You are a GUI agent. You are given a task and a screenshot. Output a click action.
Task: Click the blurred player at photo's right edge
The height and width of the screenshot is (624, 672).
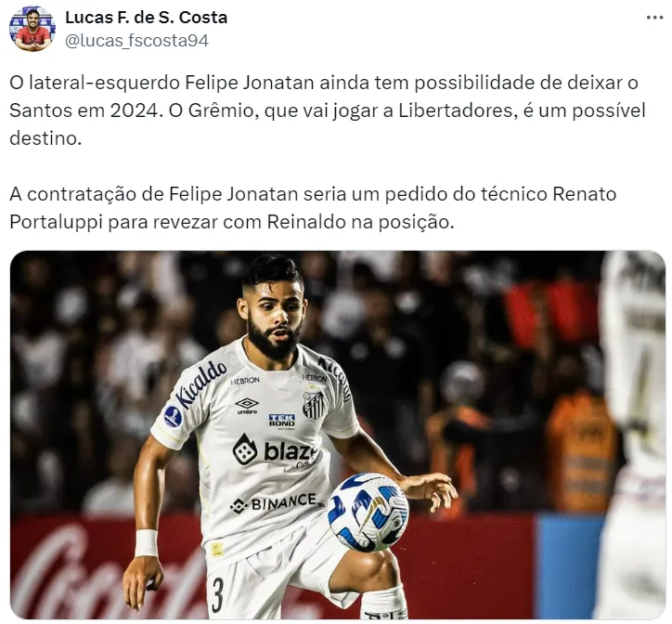[x=633, y=435]
